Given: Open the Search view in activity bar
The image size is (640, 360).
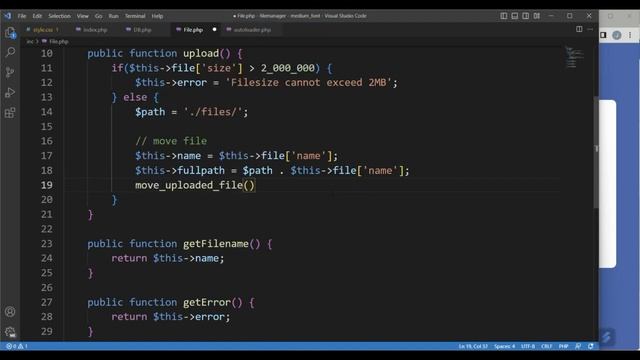Looking at the screenshot, I should tap(10, 52).
